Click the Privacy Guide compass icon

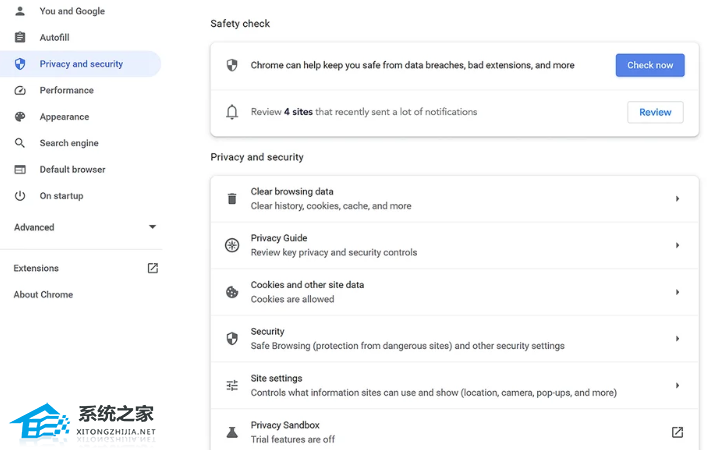(232, 245)
